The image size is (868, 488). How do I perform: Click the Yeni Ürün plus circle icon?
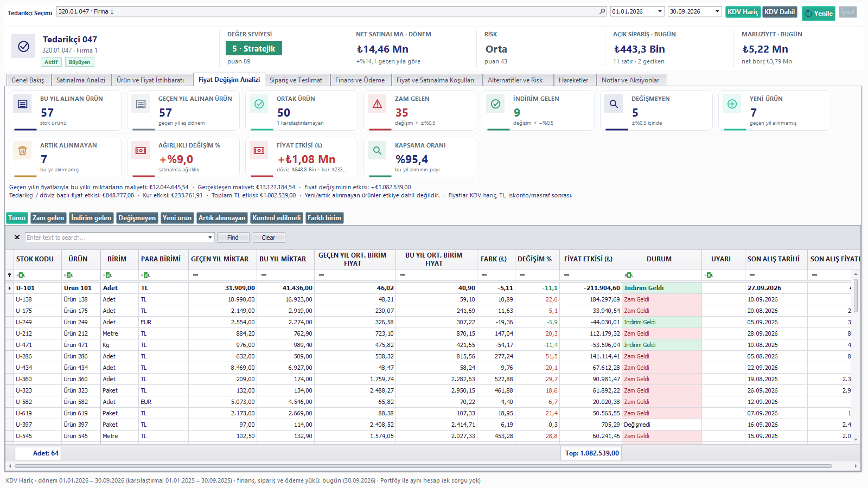[732, 104]
